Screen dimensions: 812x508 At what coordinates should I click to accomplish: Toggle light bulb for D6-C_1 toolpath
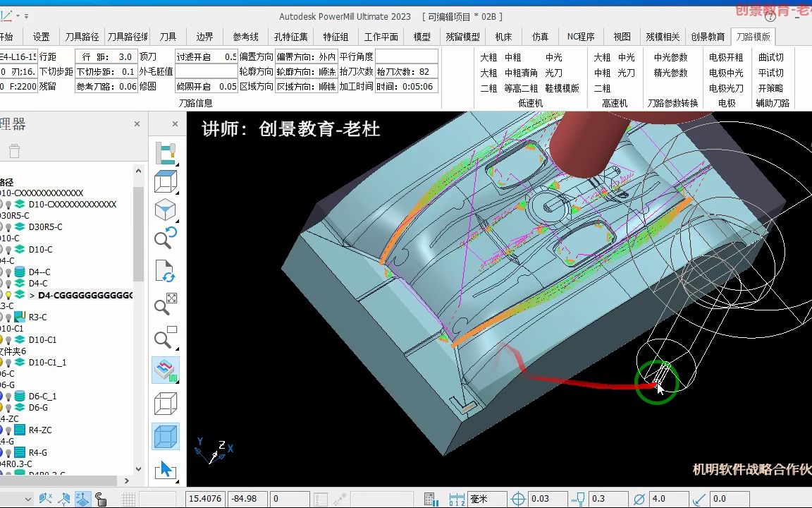8,396
